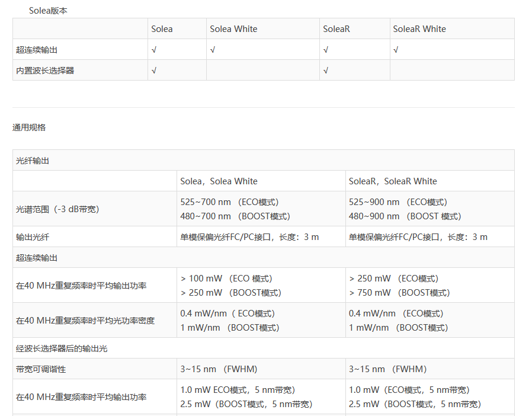Select the 带宽可调谐性 row label

pyautogui.click(x=41, y=369)
